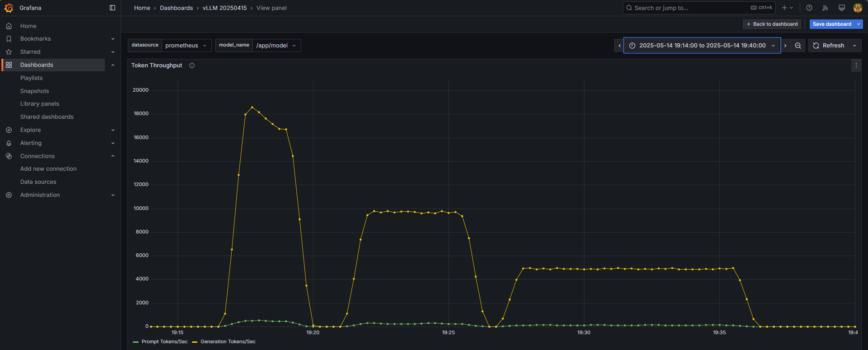Open the panel three-dot menu
The width and height of the screenshot is (868, 350).
tap(856, 65)
